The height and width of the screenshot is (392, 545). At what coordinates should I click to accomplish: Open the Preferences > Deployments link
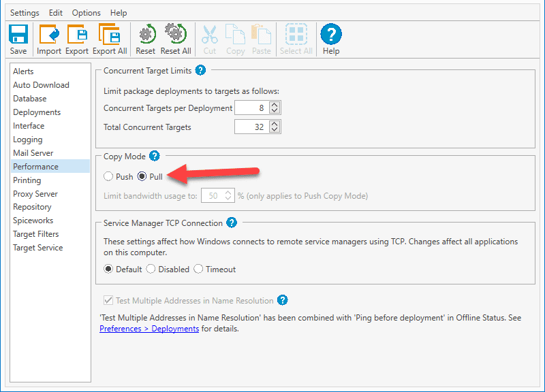149,329
